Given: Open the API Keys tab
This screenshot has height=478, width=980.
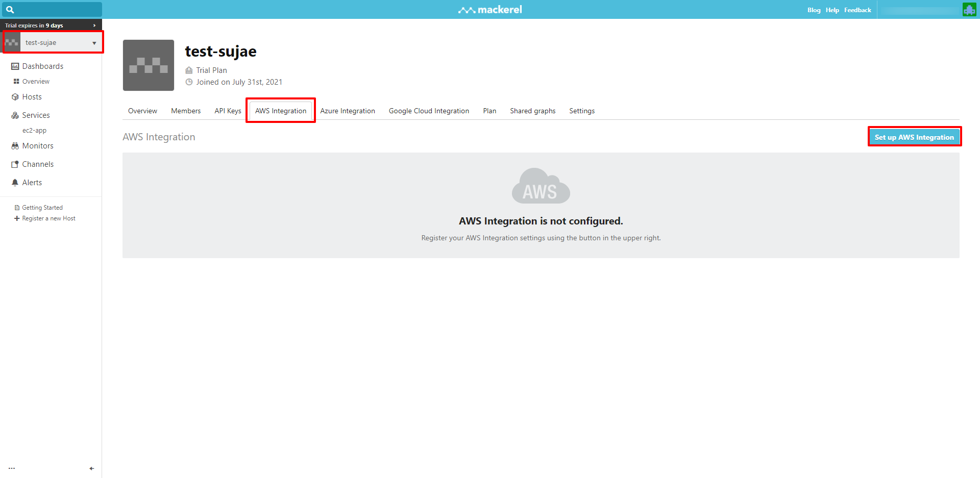Looking at the screenshot, I should click(228, 111).
